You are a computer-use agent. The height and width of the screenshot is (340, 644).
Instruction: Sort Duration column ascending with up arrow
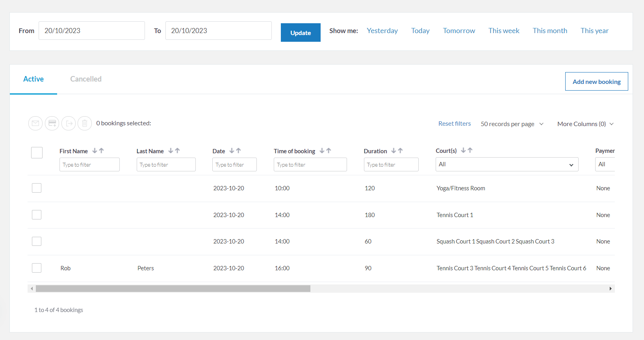(400, 150)
